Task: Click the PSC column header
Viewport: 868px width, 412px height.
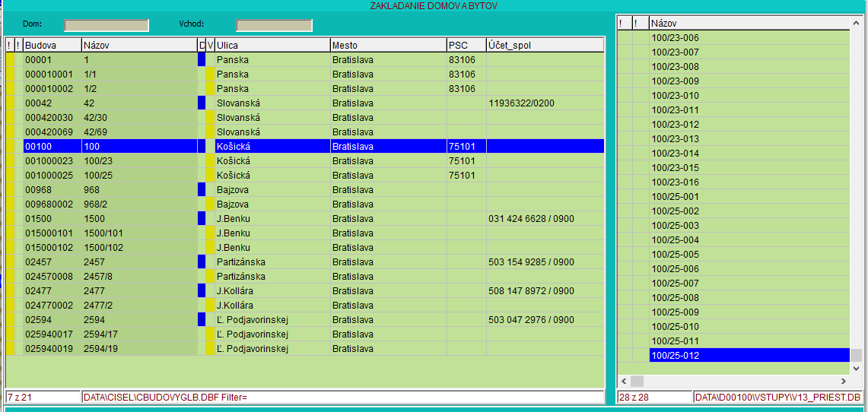Action: (x=466, y=46)
